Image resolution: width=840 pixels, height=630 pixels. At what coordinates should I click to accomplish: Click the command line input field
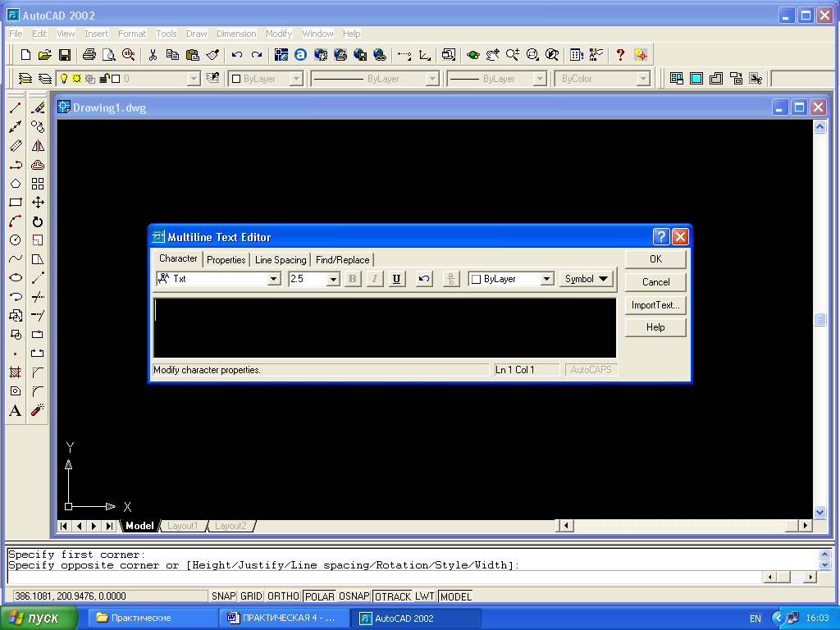pos(384,577)
